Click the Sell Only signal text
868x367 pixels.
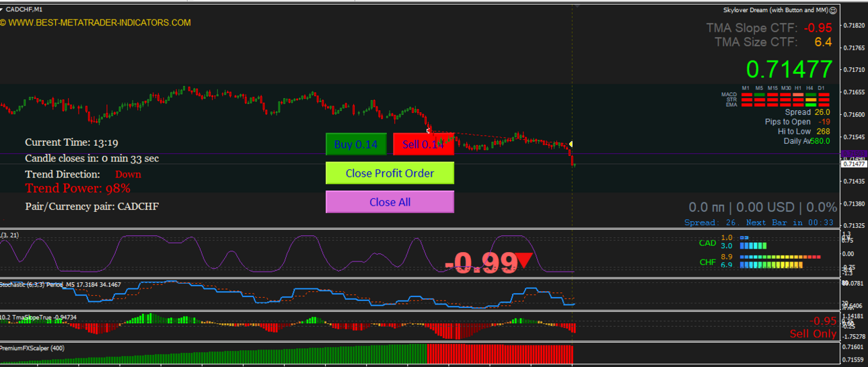point(813,333)
